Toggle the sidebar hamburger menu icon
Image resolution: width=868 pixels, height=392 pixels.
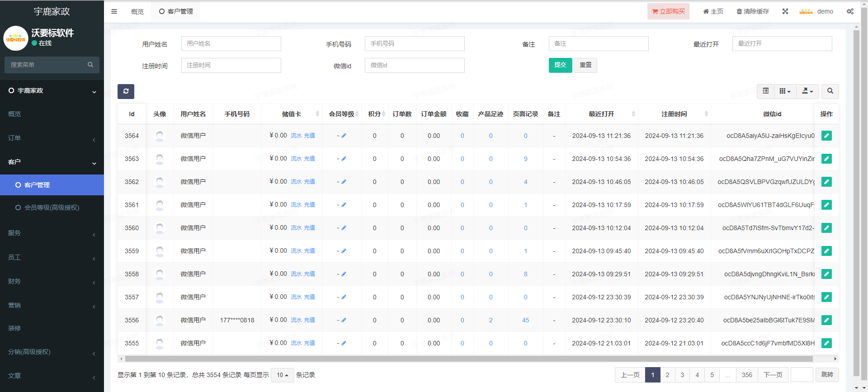tap(114, 11)
